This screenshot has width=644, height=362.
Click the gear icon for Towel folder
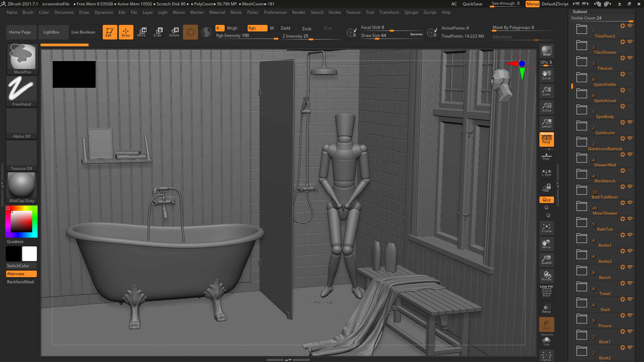point(623,283)
